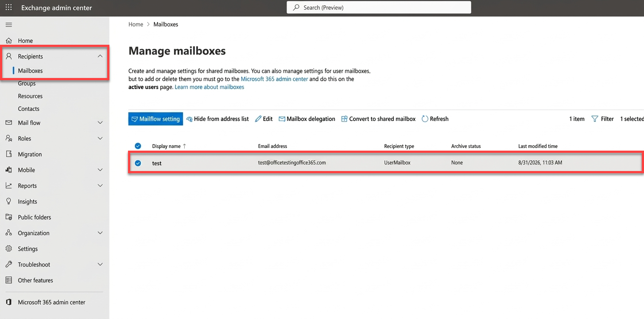Expand the Organization chevron

pyautogui.click(x=100, y=233)
